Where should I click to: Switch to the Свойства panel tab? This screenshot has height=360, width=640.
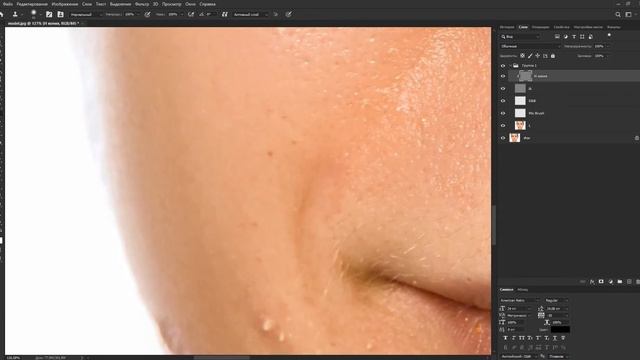[562, 27]
